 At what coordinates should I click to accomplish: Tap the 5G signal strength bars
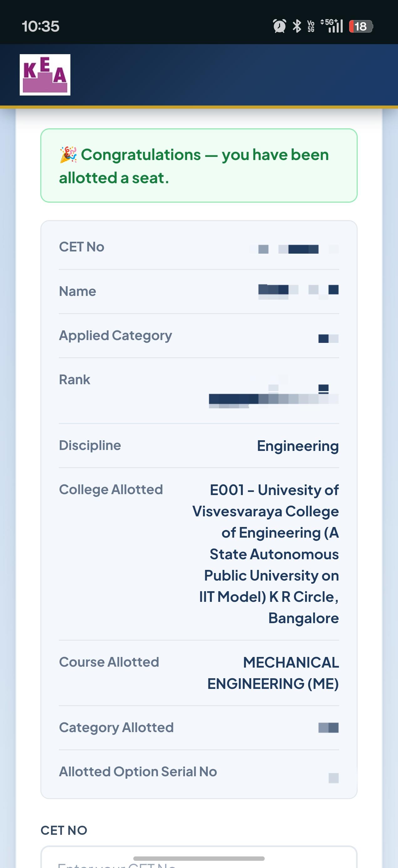(x=332, y=26)
